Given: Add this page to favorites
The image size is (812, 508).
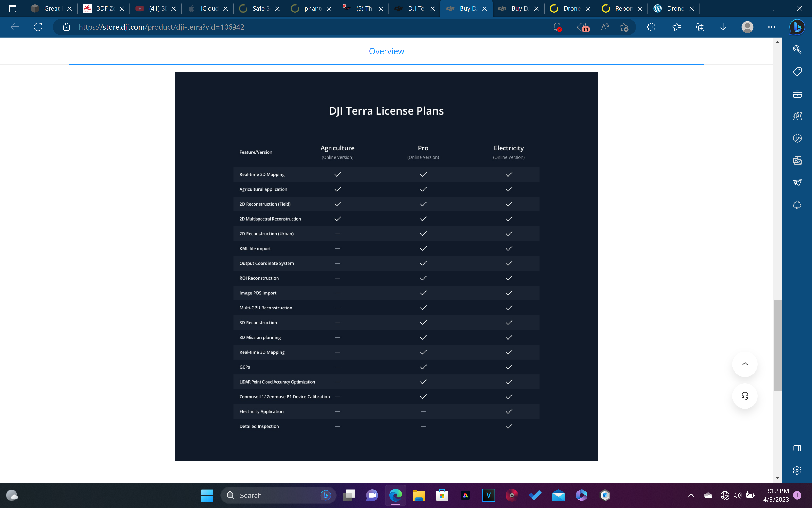Looking at the screenshot, I should coord(624,27).
